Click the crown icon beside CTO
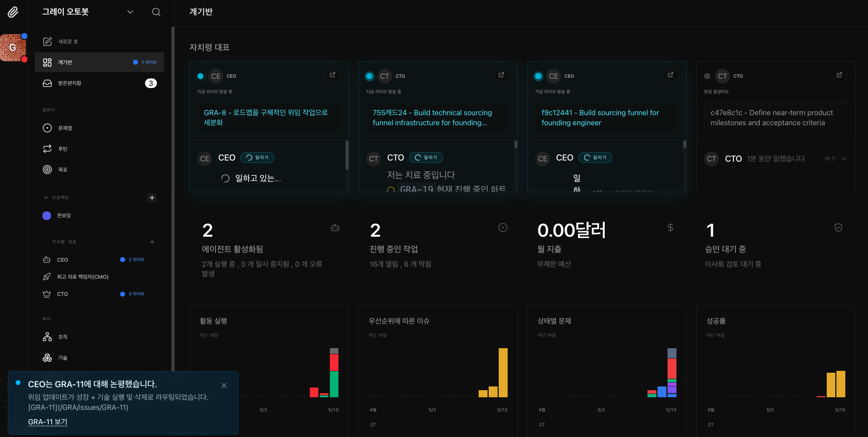 tap(47, 294)
